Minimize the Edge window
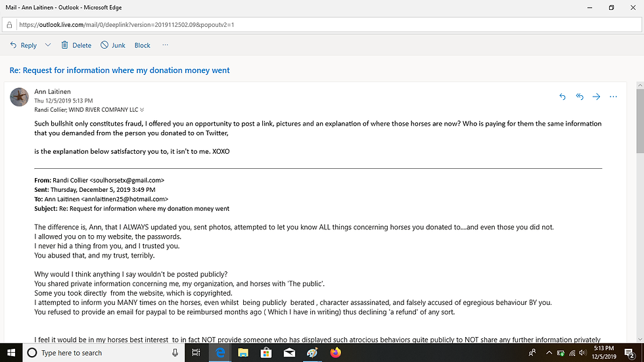 click(x=590, y=7)
